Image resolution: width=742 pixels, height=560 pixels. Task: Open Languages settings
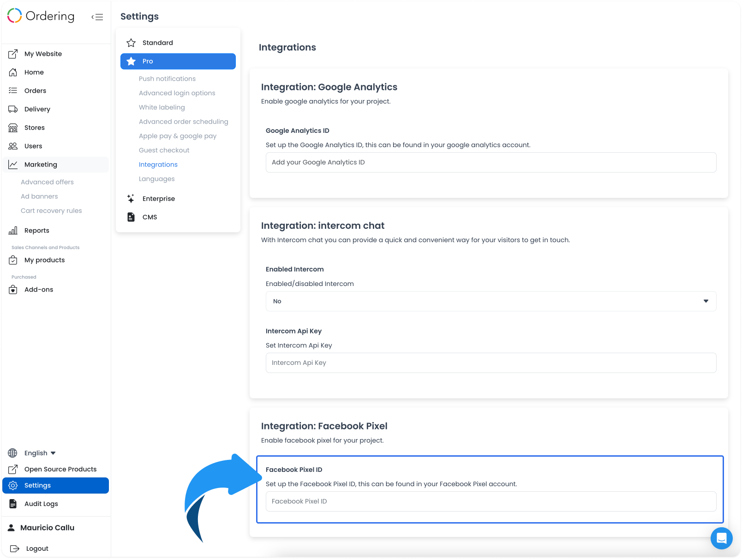pyautogui.click(x=156, y=179)
